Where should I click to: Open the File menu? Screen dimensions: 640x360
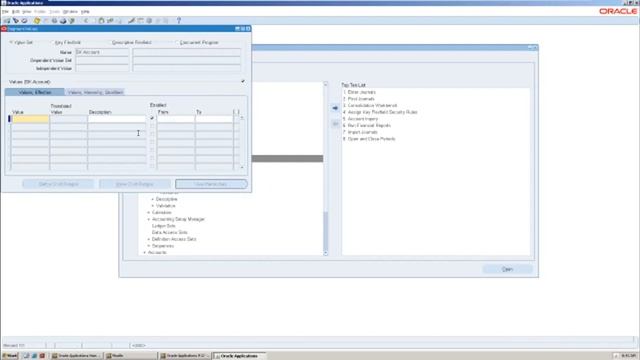pos(5,12)
